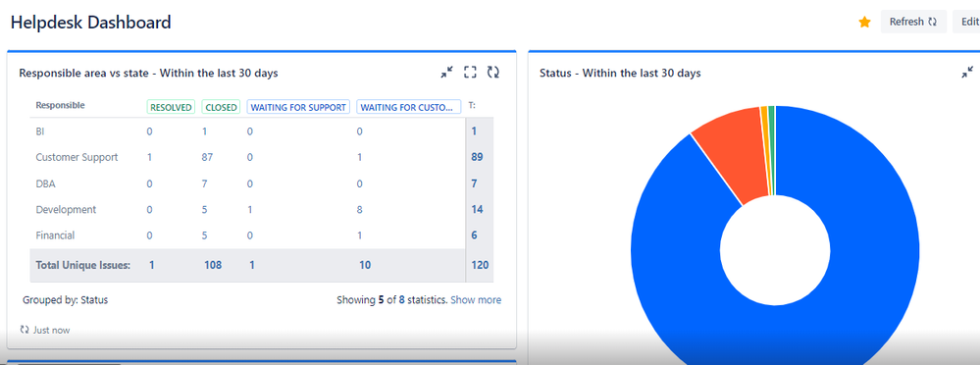Click the gold star favorite icon
This screenshot has height=365, width=980.
coord(864,22)
